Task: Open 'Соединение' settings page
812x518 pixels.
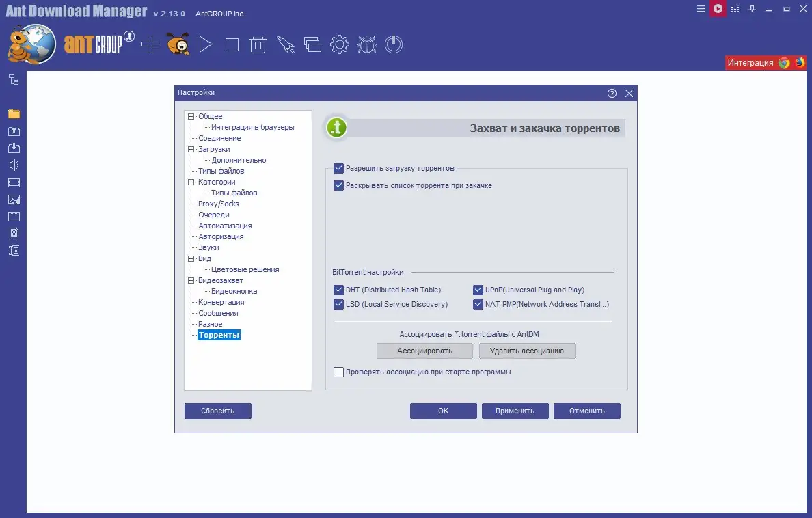Action: 219,138
